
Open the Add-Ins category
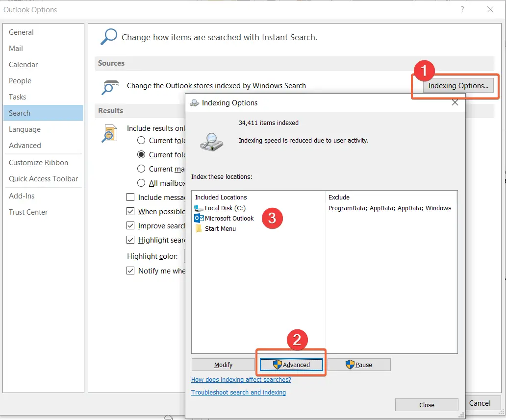coord(43,196)
